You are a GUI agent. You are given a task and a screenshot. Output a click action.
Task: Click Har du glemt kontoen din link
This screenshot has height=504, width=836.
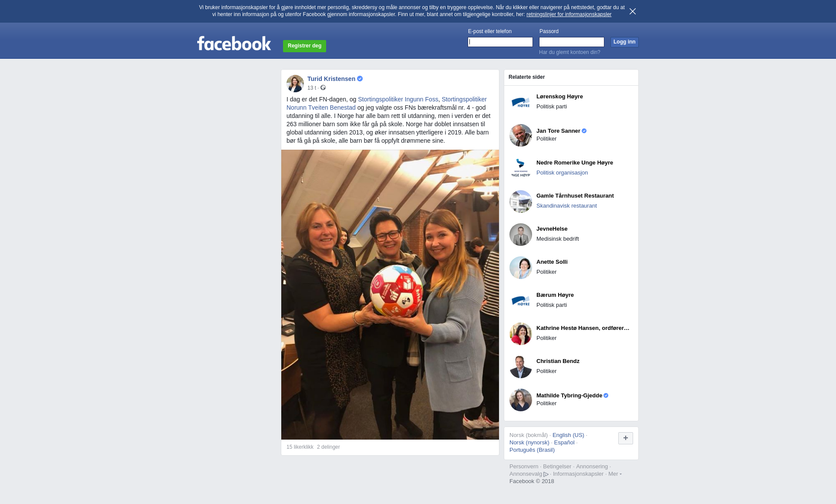[x=570, y=52]
